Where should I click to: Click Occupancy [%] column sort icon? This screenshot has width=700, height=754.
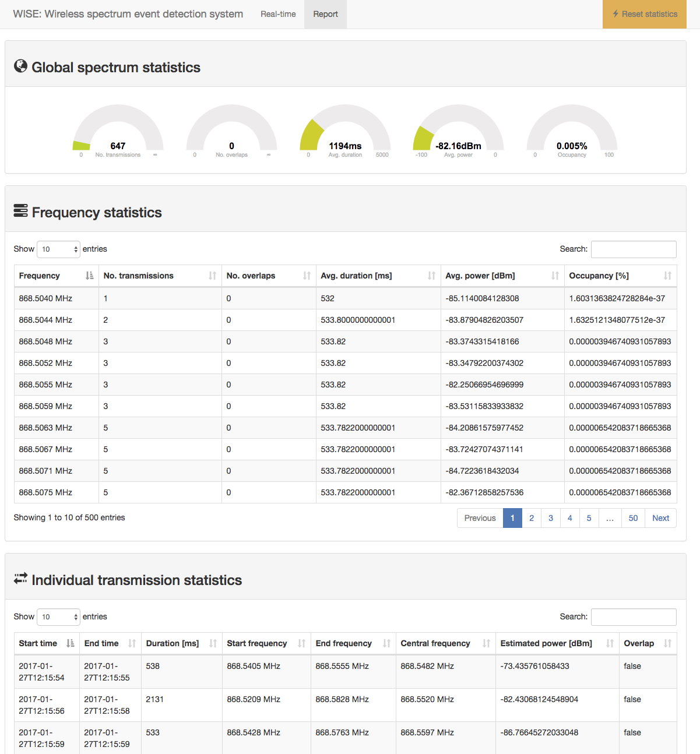click(667, 276)
